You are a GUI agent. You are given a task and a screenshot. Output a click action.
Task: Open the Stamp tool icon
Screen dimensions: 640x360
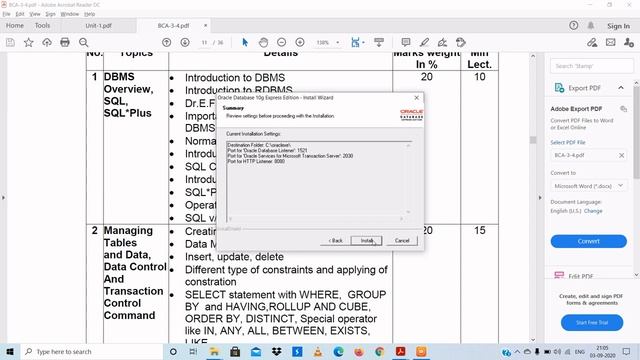(461, 42)
